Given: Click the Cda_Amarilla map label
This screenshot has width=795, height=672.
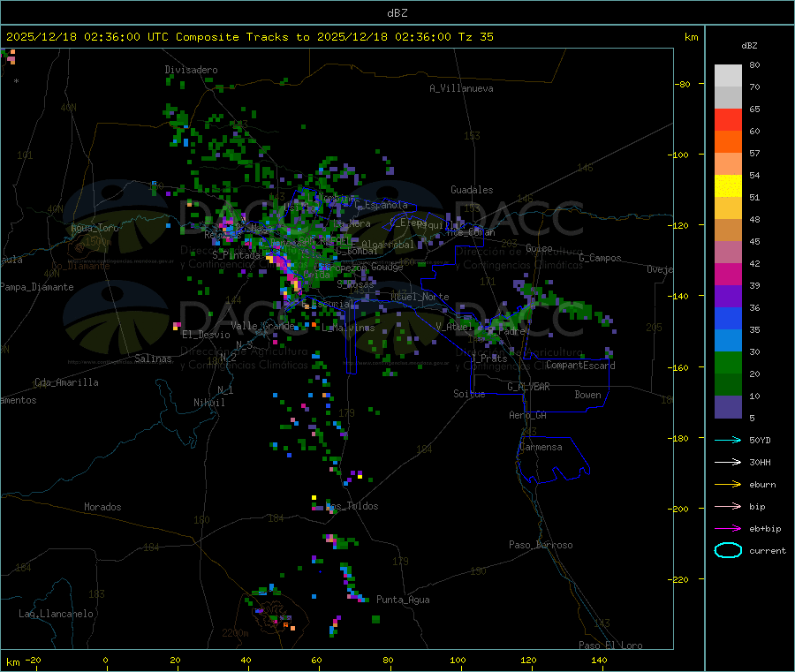Looking at the screenshot, I should (66, 382).
